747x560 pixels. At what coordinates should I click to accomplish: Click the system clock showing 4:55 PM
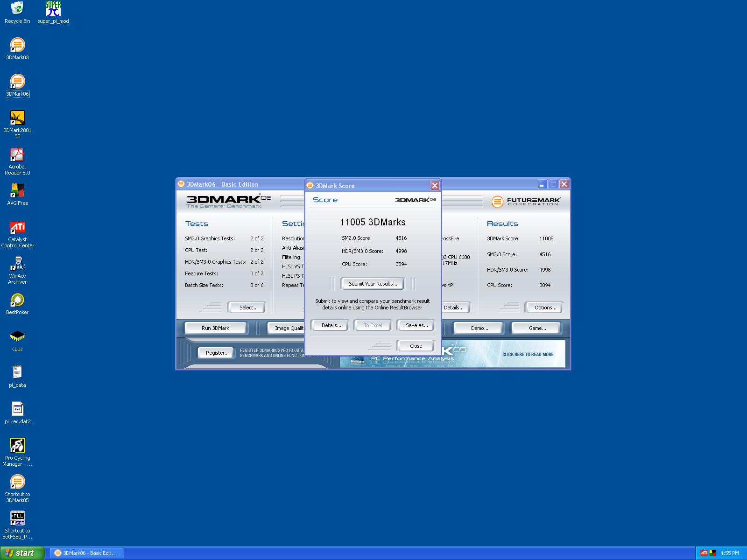point(729,553)
